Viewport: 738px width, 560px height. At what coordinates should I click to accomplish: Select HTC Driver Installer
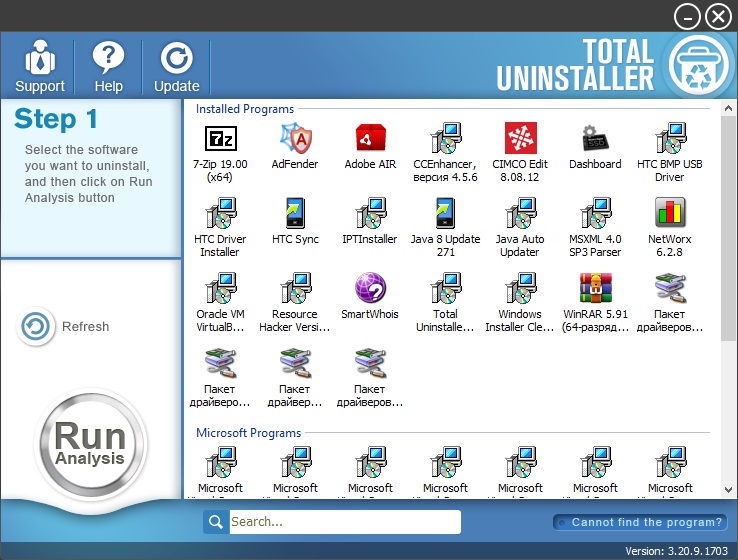click(x=220, y=228)
